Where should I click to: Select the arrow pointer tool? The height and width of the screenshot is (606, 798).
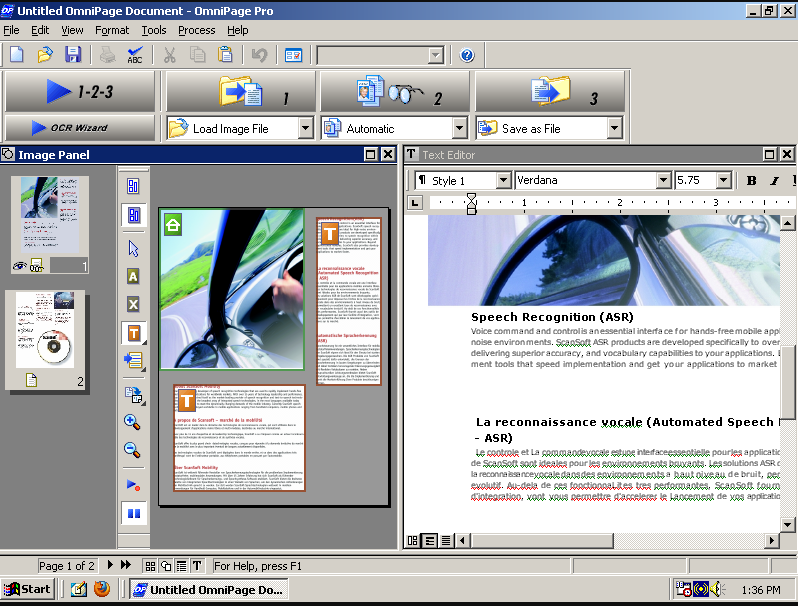(x=133, y=248)
